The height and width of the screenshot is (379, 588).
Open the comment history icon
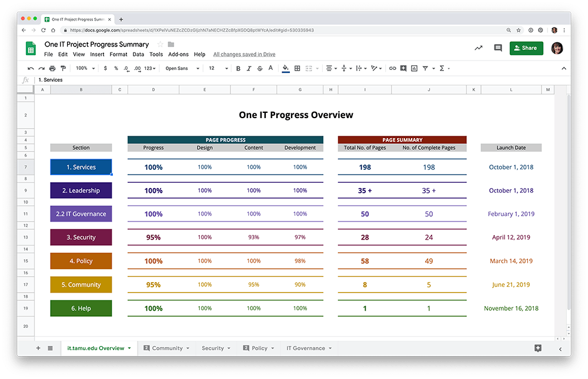click(x=498, y=48)
